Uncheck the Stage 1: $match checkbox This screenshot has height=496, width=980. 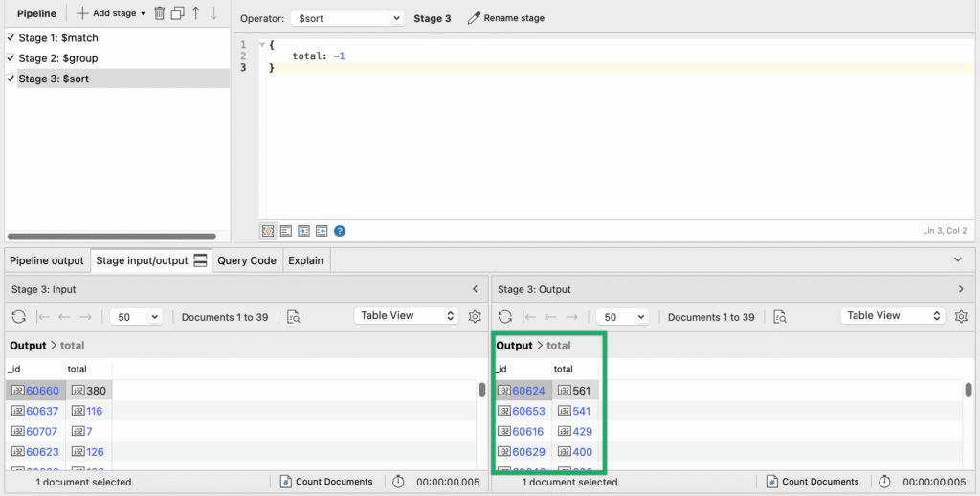[x=11, y=37]
